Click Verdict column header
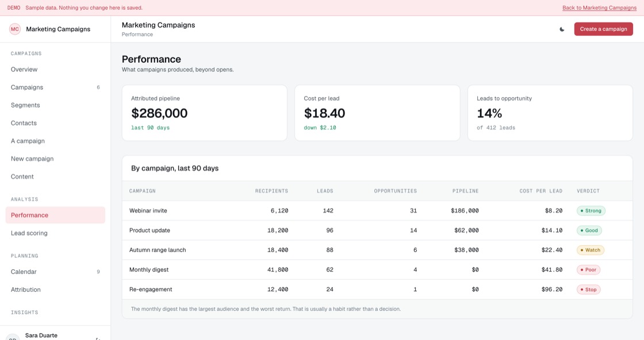644x340 pixels. coord(588,191)
